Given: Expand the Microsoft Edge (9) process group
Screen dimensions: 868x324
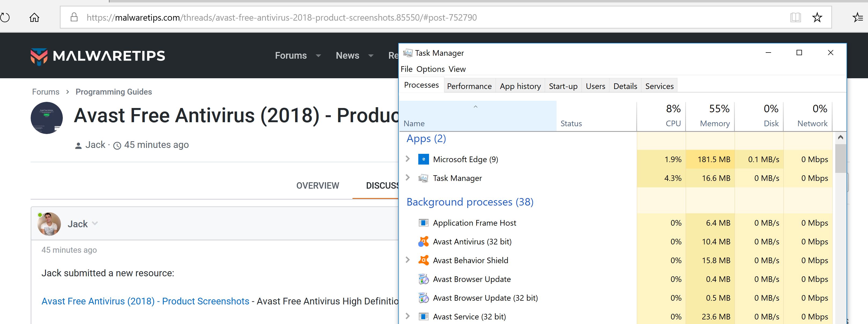Looking at the screenshot, I should click(x=407, y=159).
